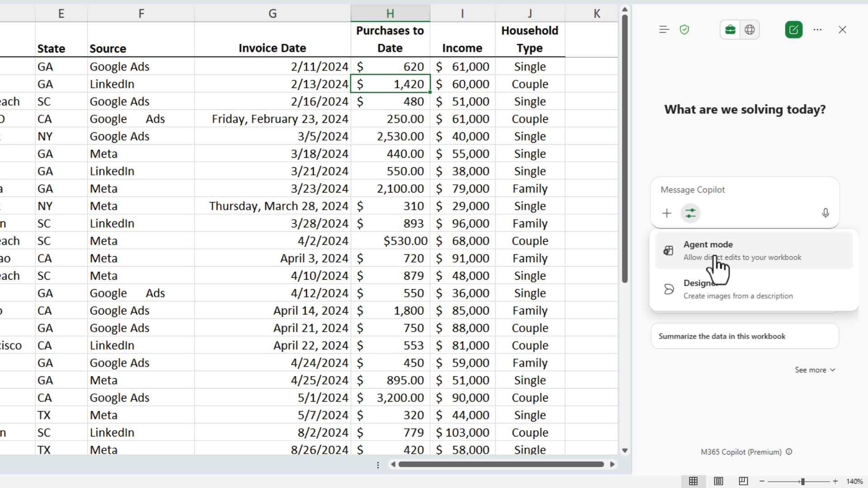Viewport: 868px width, 488px height.
Task: Click the plus icon in the Copilot message box
Action: [667, 213]
